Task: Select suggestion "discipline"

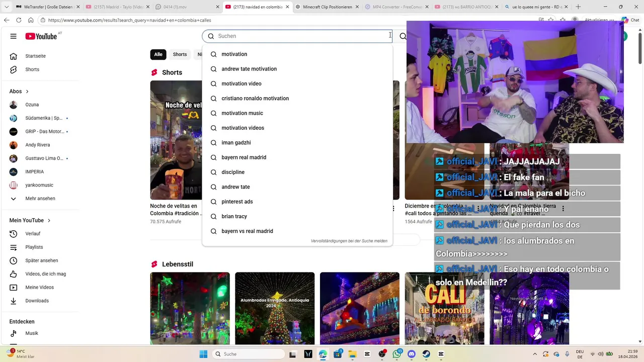Action: 297,172
